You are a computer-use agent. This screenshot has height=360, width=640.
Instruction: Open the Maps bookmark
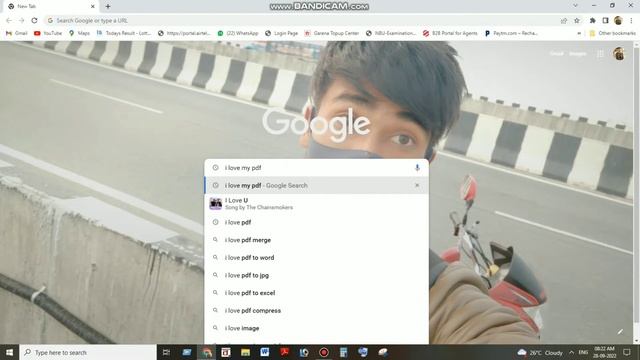click(x=79, y=33)
